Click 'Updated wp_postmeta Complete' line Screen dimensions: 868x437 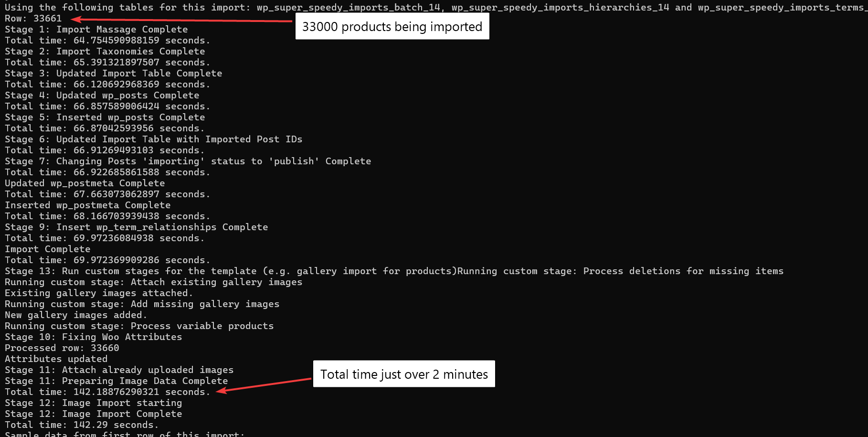click(85, 183)
